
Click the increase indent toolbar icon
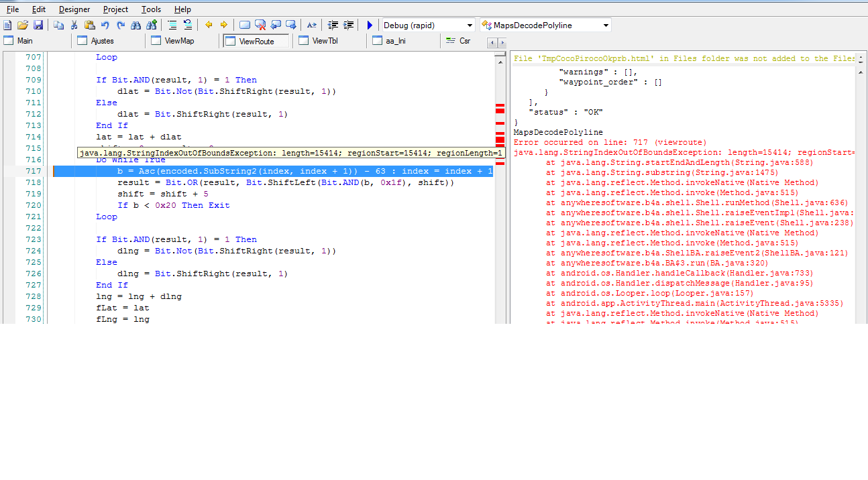[x=348, y=25]
